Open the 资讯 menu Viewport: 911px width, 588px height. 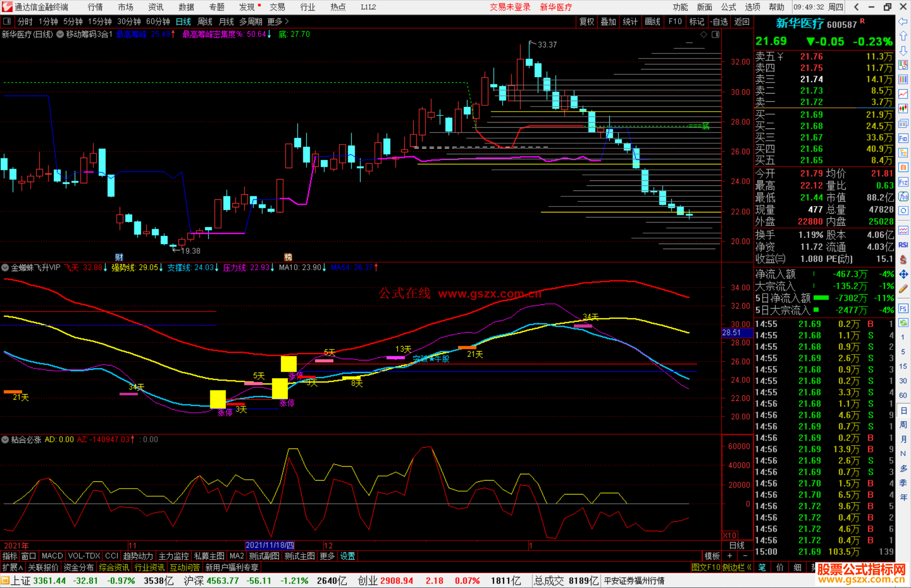click(156, 7)
